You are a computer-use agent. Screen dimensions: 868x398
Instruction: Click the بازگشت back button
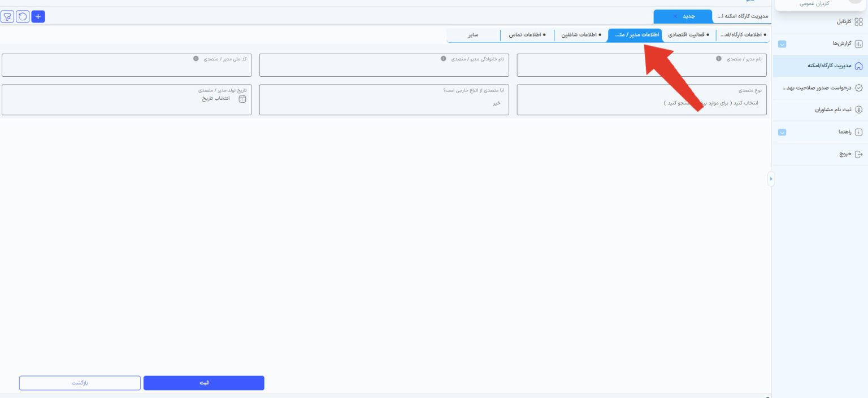pyautogui.click(x=80, y=383)
